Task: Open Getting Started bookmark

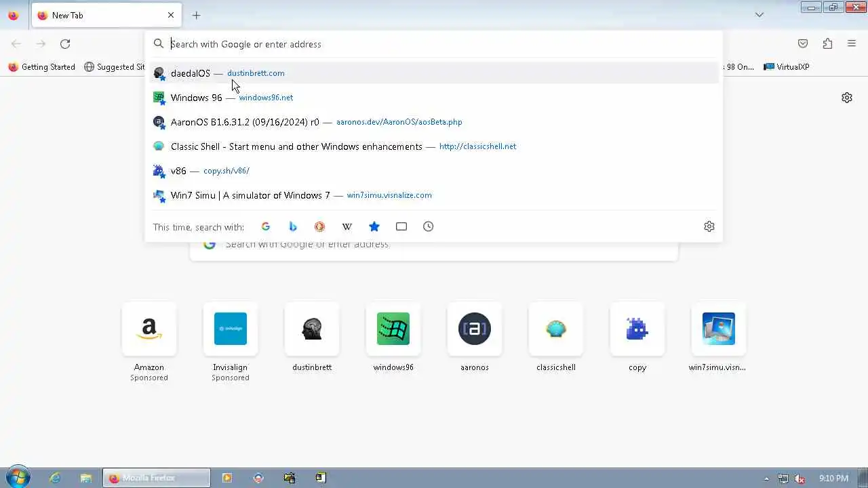Action: pos(41,67)
